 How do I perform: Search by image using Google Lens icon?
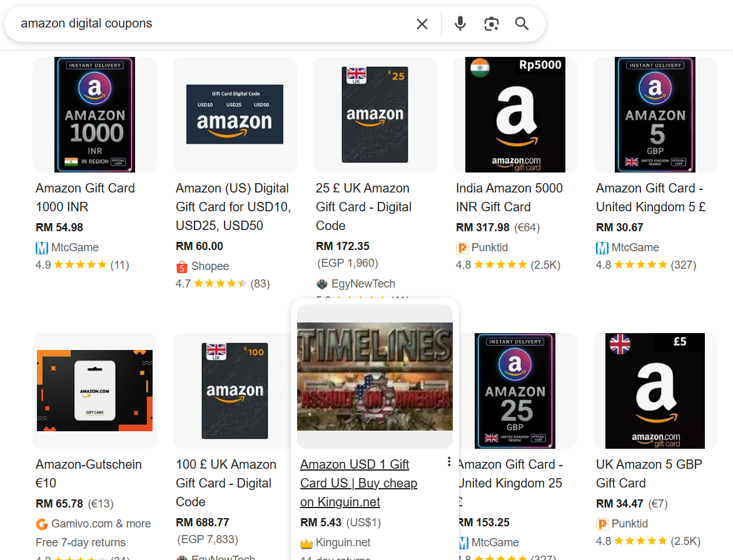click(x=491, y=23)
